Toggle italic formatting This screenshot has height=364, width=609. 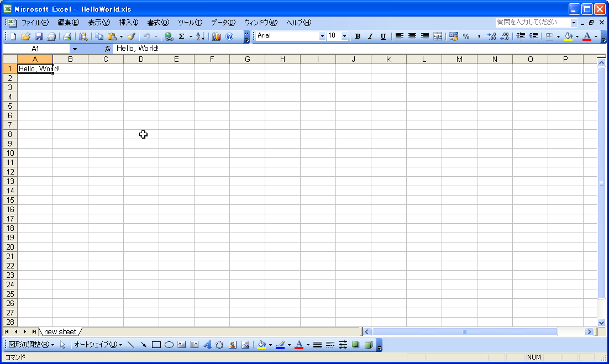tap(370, 36)
